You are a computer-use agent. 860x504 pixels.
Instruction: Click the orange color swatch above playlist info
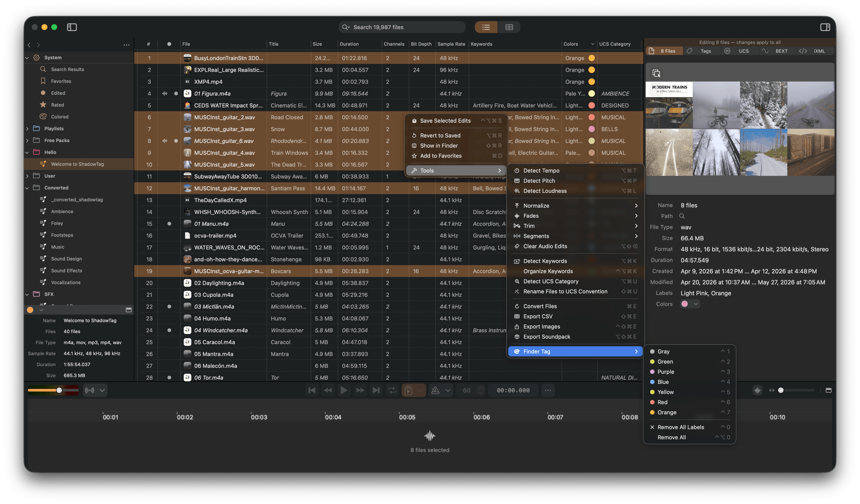(30, 310)
